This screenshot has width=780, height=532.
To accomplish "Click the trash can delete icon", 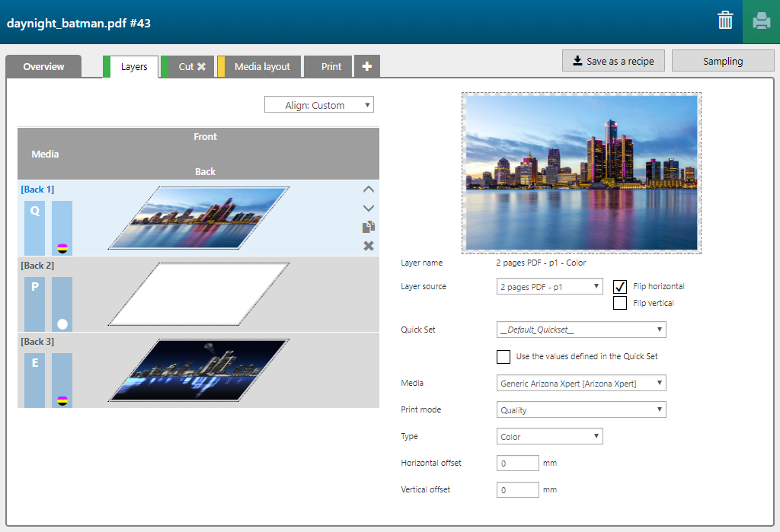I will [x=725, y=21].
